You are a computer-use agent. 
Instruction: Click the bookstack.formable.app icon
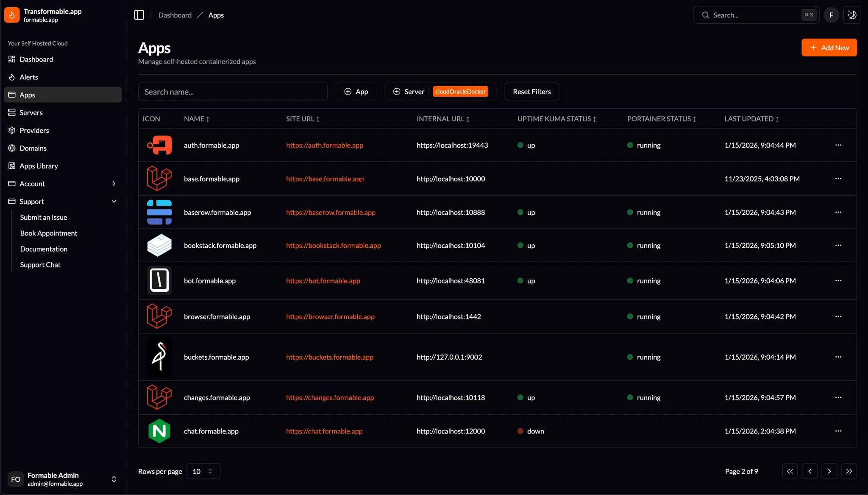[159, 246]
